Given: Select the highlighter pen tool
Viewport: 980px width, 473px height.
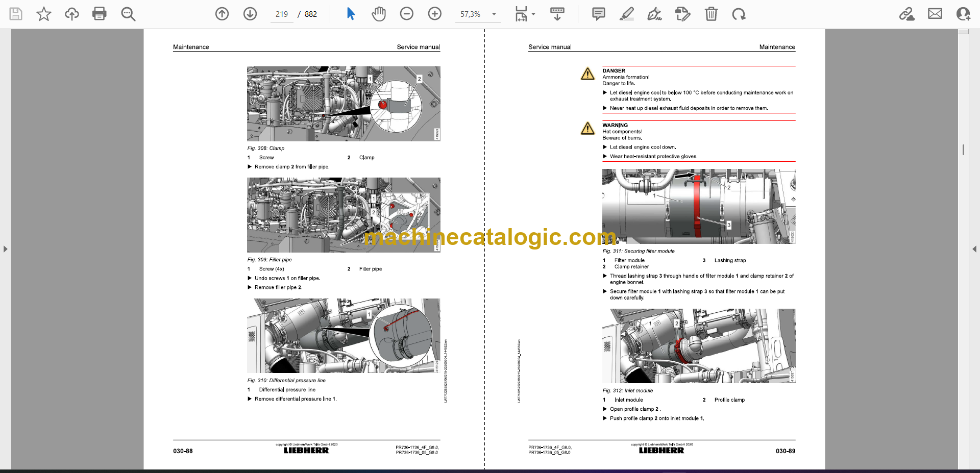Looking at the screenshot, I should 627,14.
